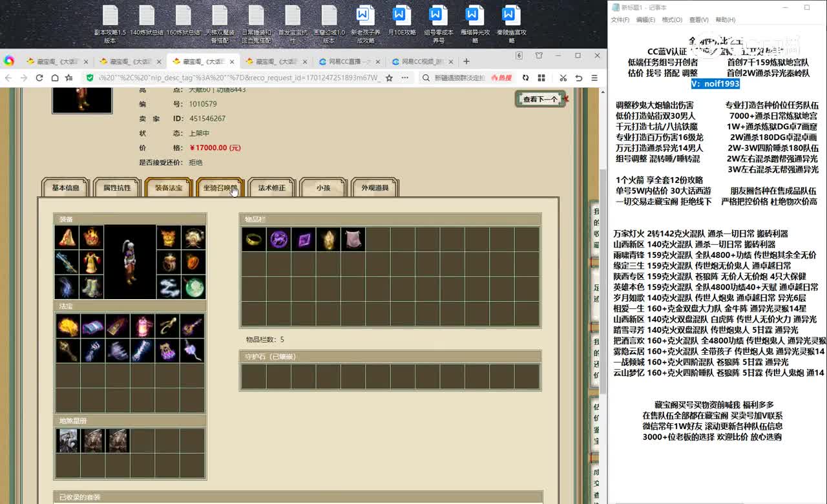Switch to 小孩 tab
Screen dimensions: 827x504
[323, 188]
